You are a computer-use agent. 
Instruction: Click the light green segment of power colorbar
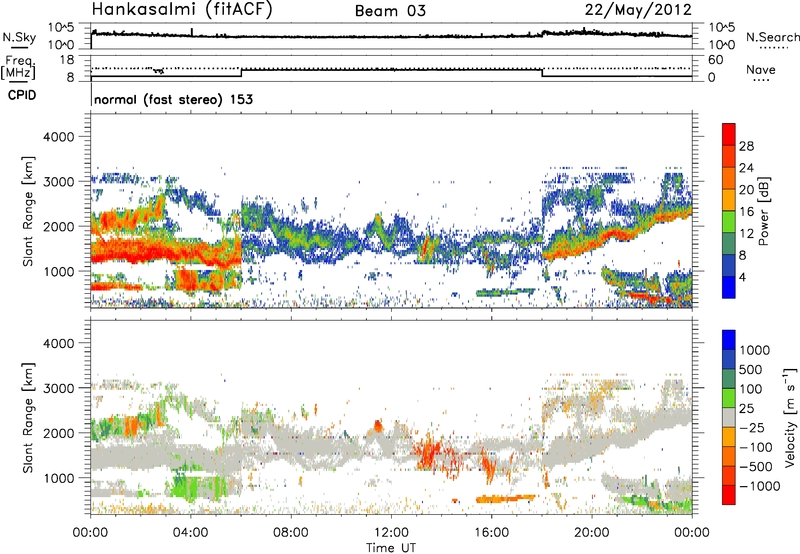(729, 221)
